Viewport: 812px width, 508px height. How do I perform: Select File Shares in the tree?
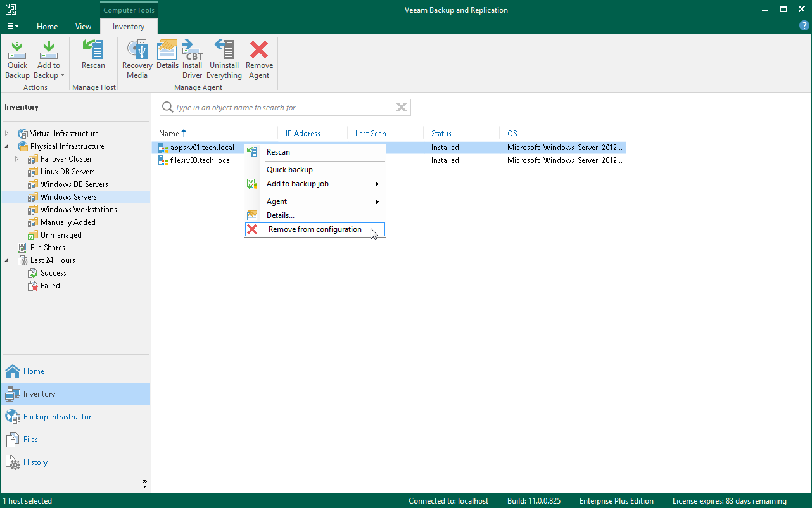tap(48, 248)
